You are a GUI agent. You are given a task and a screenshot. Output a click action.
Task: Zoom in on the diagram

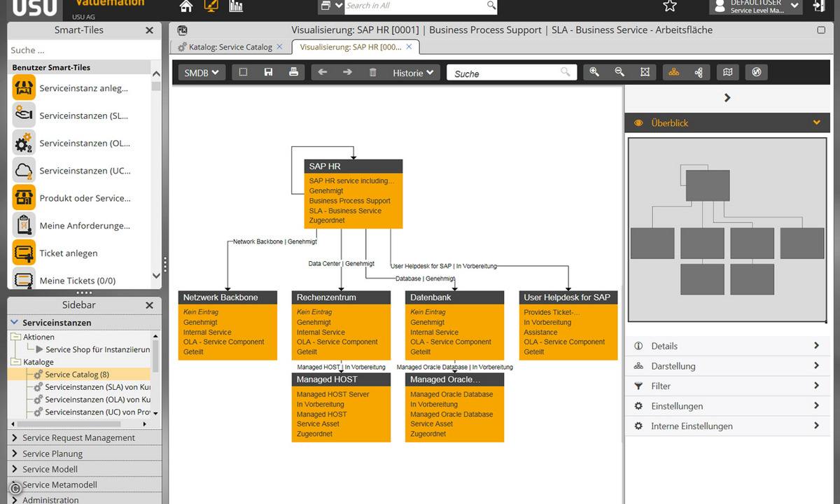594,72
